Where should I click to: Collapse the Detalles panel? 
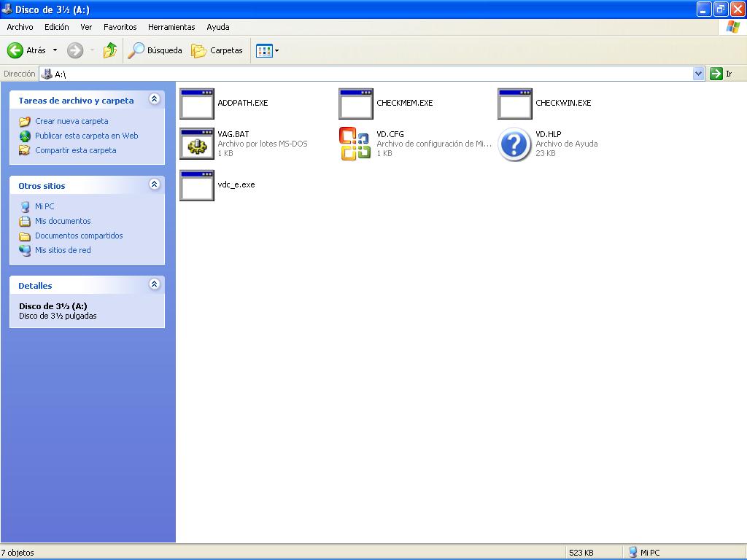155,284
